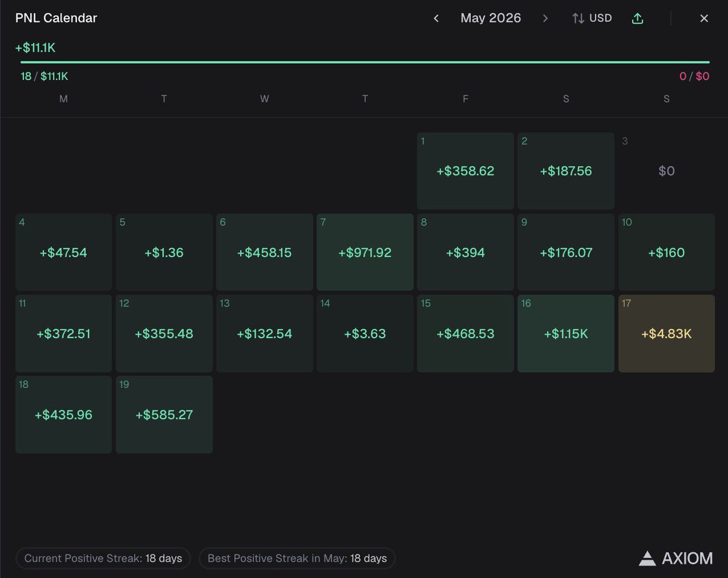Viewport: 728px width, 578px height.
Task: Click the 18 / $11.1K winning days summary
Action: [44, 76]
